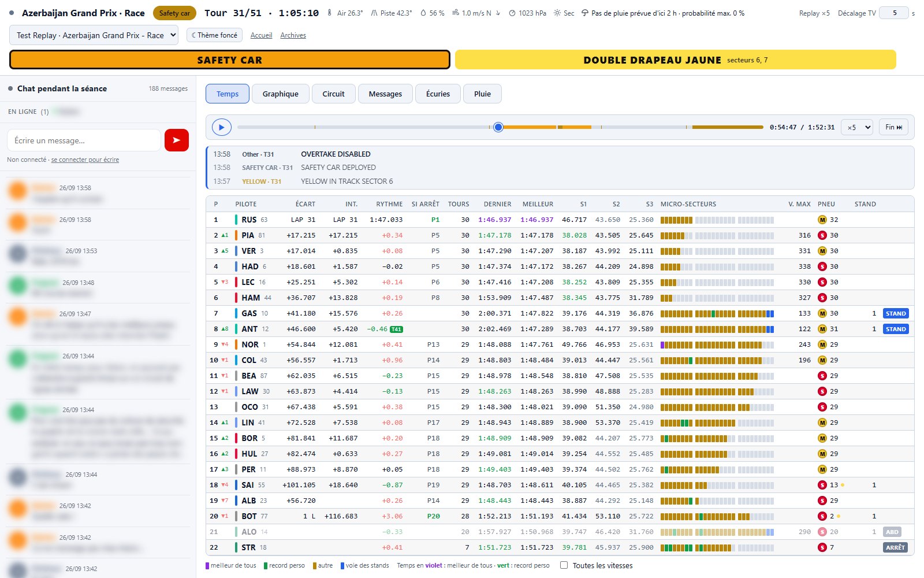The image size is (924, 578).
Task: Click the pressure 1023 hPa indicator
Action: coord(527,13)
